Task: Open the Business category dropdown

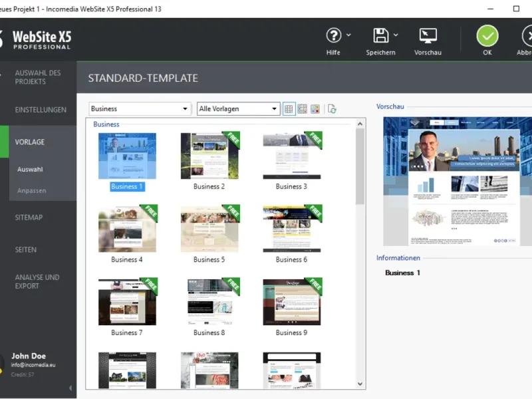Action: click(x=140, y=109)
